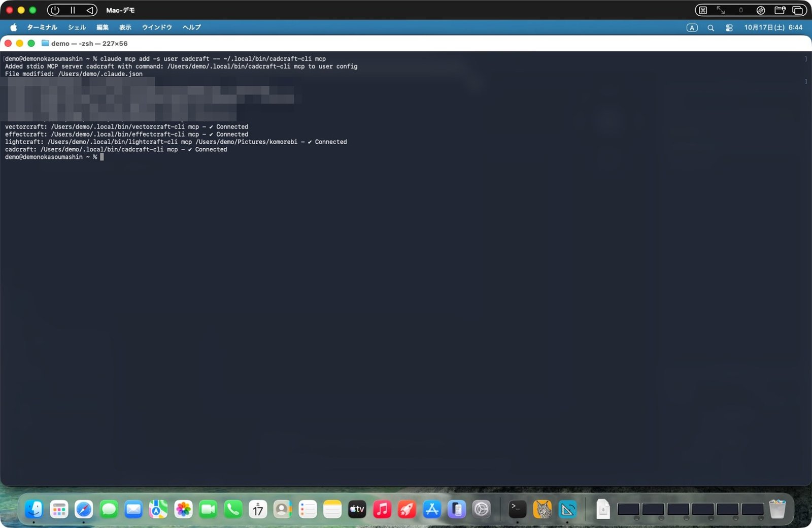
Task: Open Apple TV from the Dock
Action: point(357,509)
